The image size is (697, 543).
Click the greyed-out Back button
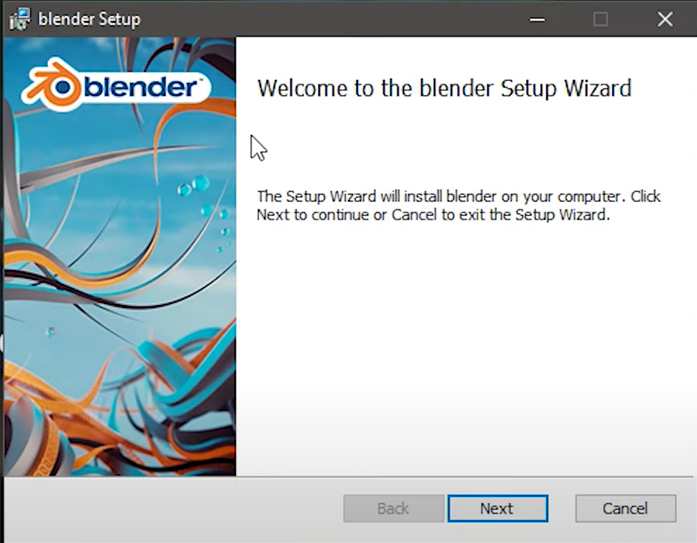pos(393,508)
